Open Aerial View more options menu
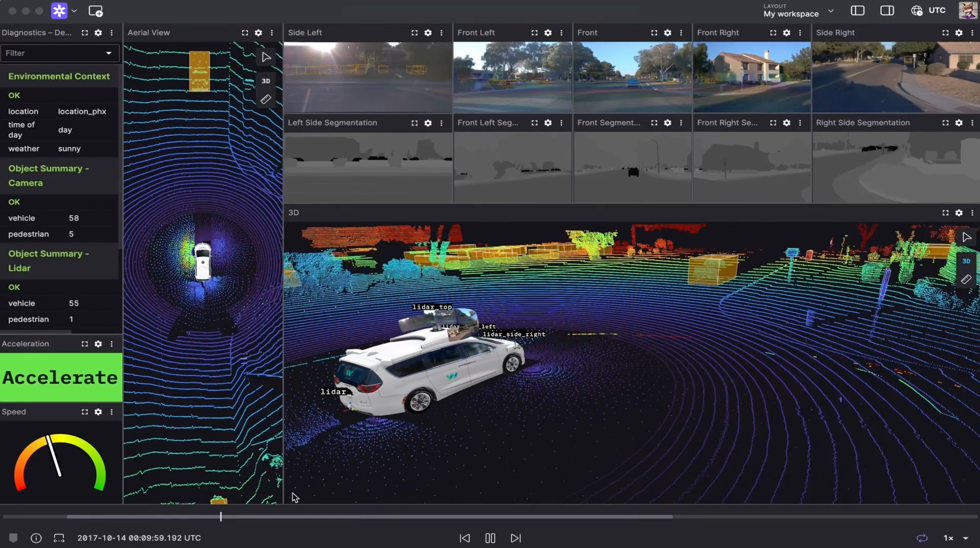Viewport: 980px width, 548px height. (x=272, y=33)
